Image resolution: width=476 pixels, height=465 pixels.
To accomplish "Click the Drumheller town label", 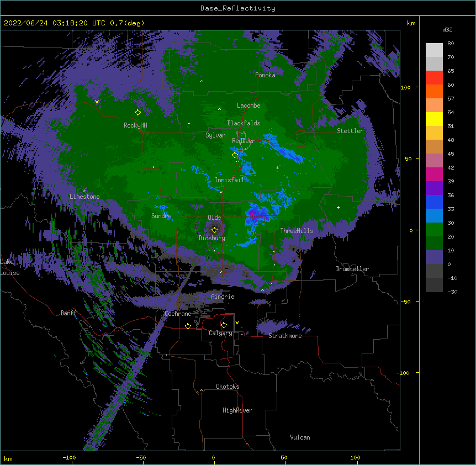I will [x=352, y=269].
